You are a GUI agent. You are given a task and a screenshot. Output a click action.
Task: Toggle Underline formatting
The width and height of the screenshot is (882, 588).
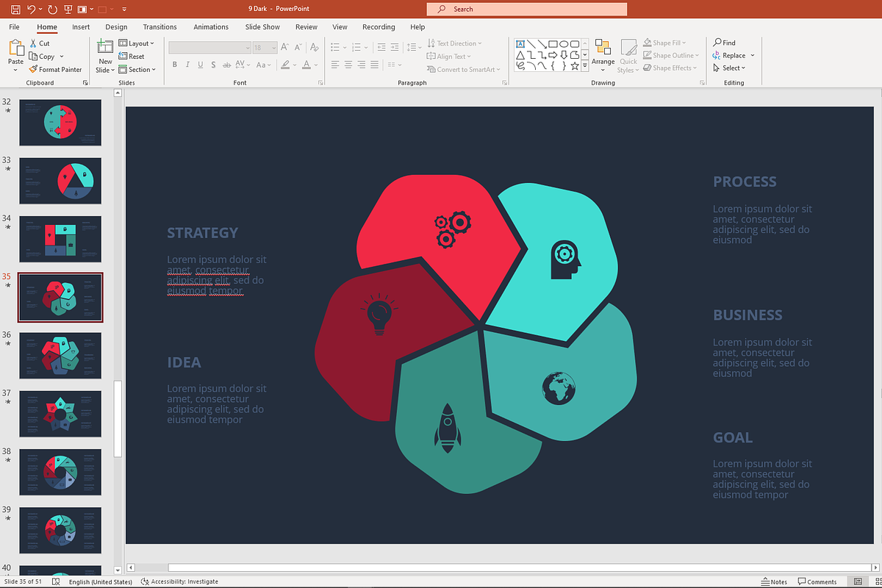pyautogui.click(x=201, y=65)
